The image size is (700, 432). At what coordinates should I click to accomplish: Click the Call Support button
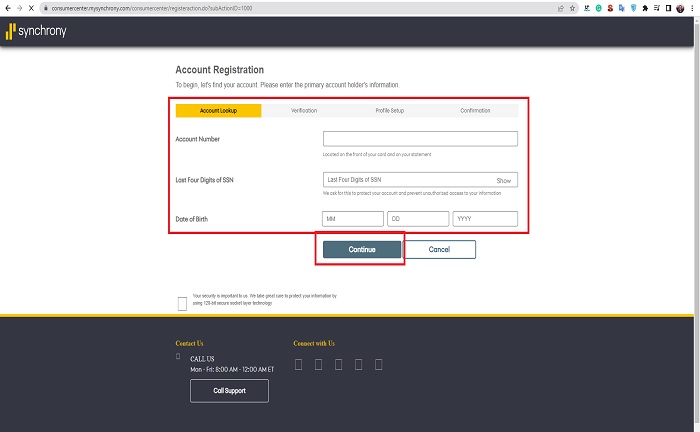coord(229,390)
